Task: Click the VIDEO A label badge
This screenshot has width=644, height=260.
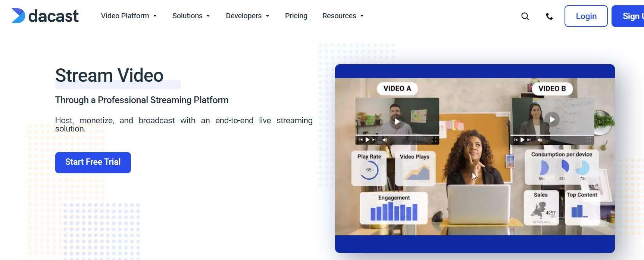Action: pyautogui.click(x=397, y=89)
